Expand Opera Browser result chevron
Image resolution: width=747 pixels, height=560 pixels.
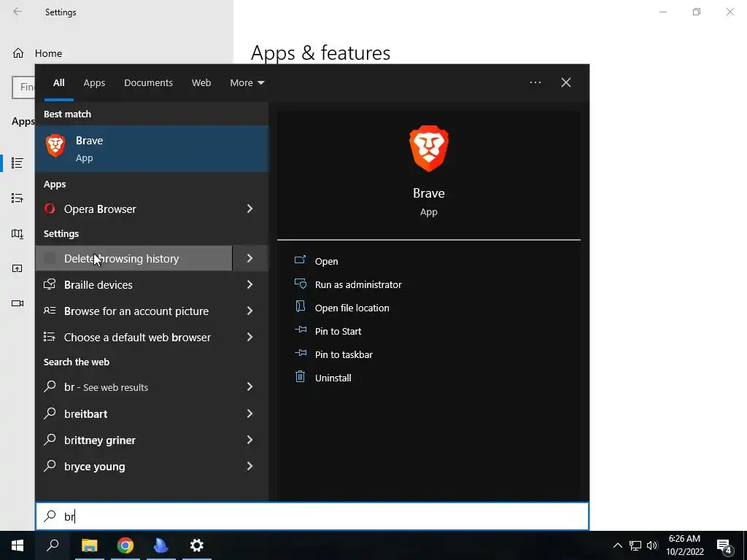tap(249, 209)
